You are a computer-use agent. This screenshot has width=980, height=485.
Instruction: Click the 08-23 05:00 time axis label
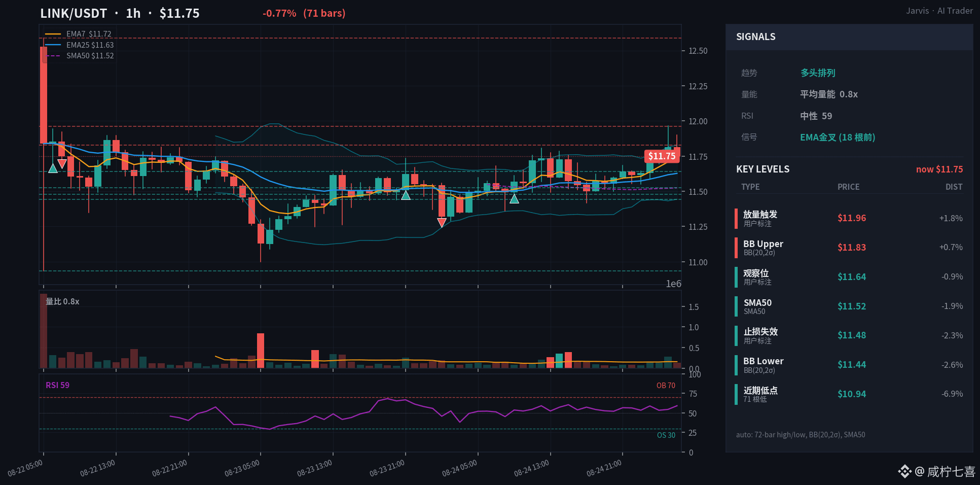[x=242, y=468]
